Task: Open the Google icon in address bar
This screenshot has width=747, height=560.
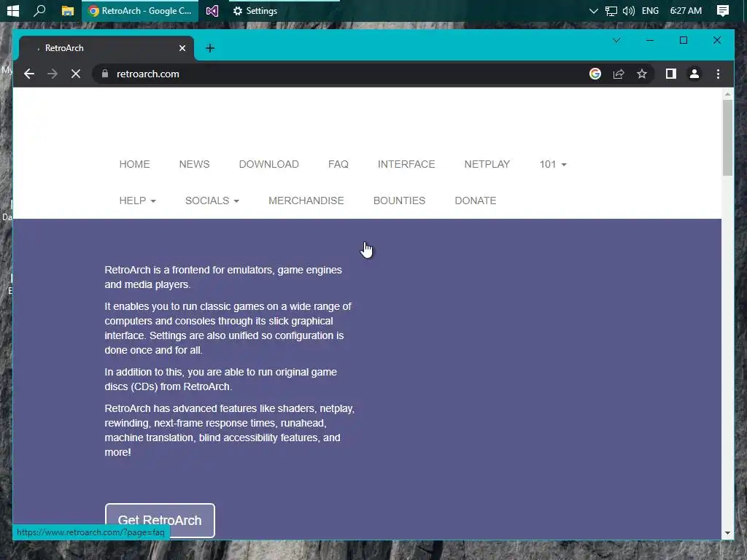Action: pyautogui.click(x=595, y=74)
